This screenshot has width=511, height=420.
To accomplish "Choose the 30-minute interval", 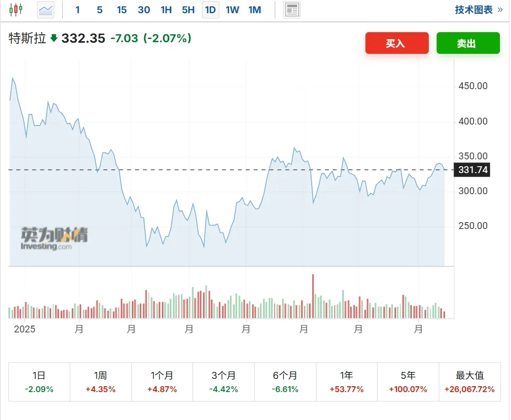I will 144,9.
